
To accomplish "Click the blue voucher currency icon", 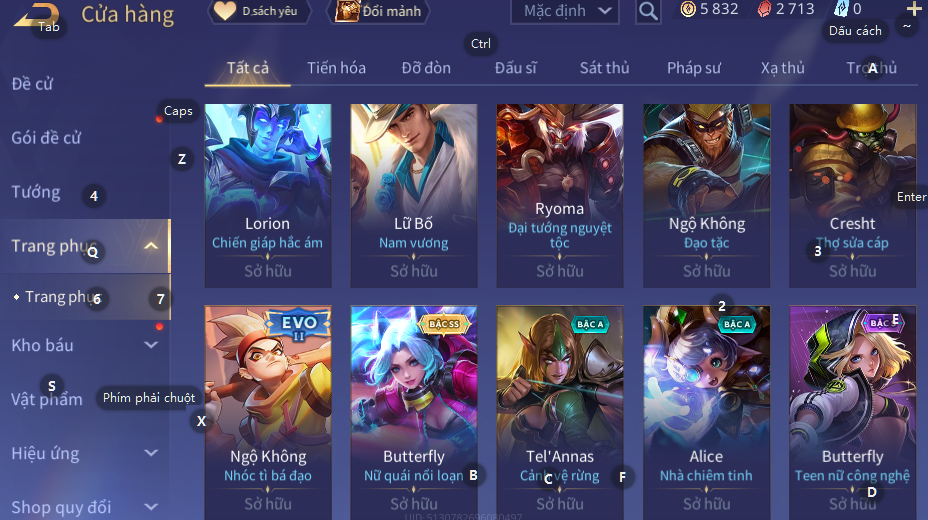I will [x=841, y=8].
